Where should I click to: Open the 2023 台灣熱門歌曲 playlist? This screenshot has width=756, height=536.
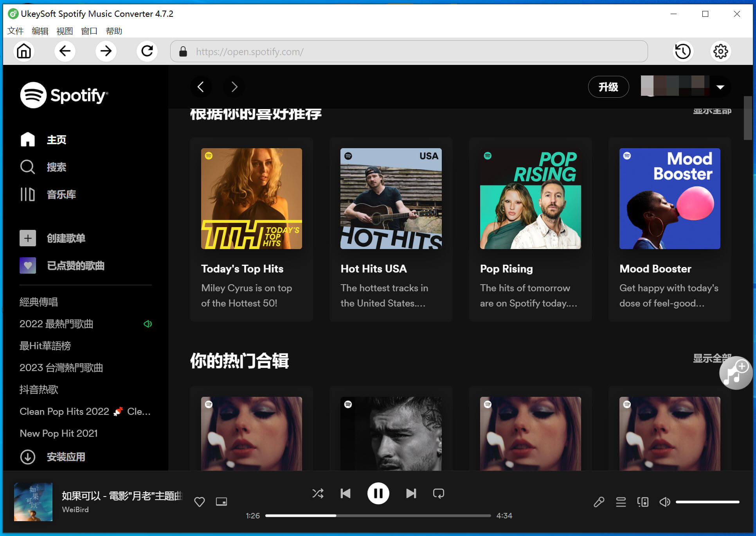(61, 367)
